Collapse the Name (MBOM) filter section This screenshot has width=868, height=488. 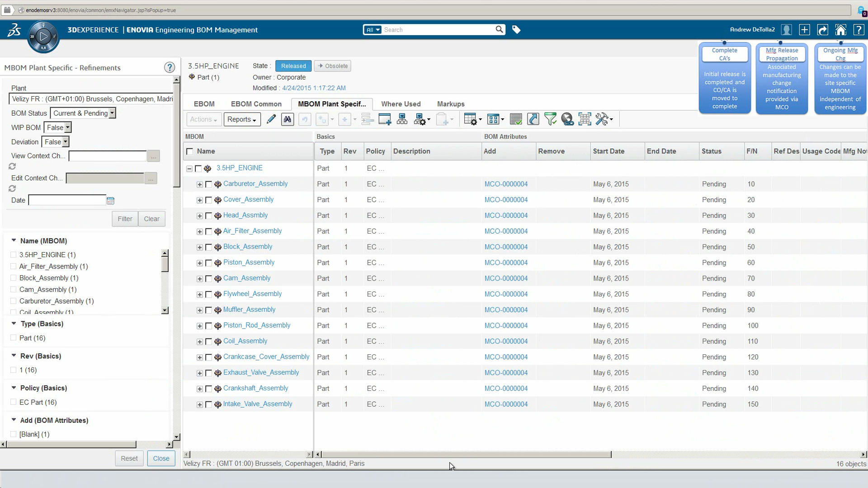point(14,241)
